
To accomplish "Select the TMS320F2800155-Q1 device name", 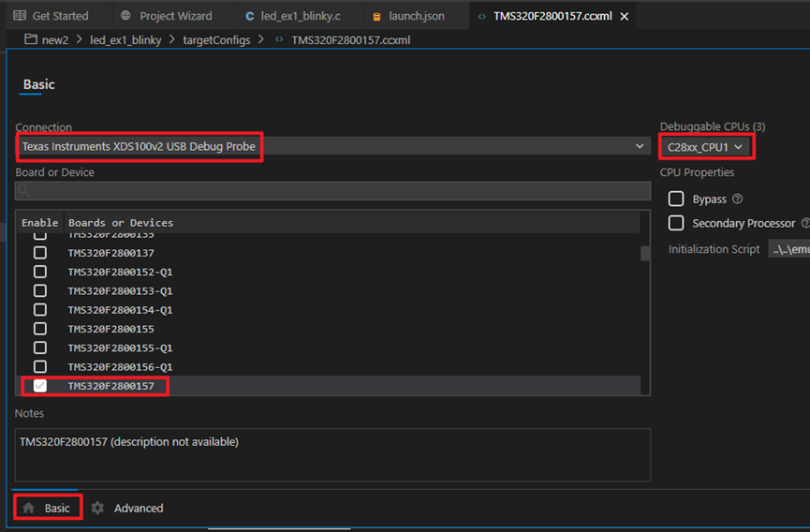I will [x=121, y=348].
